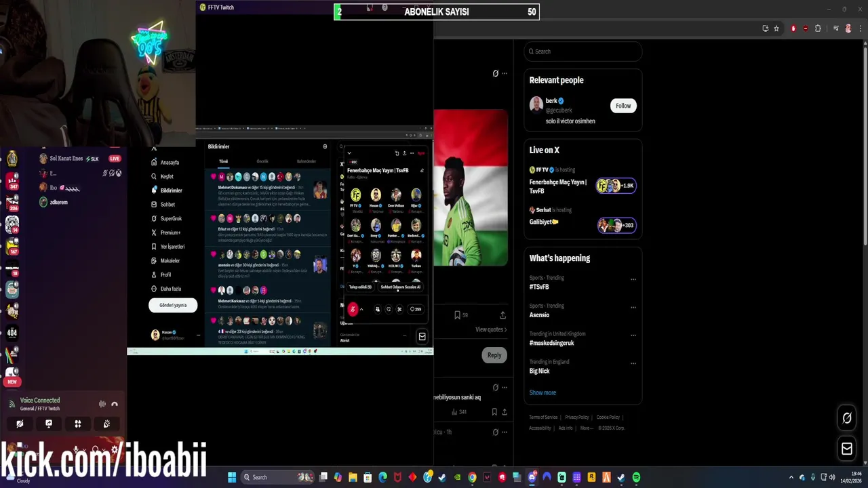
Task: Open Chrome extensions puzzle icon
Action: pos(818,28)
